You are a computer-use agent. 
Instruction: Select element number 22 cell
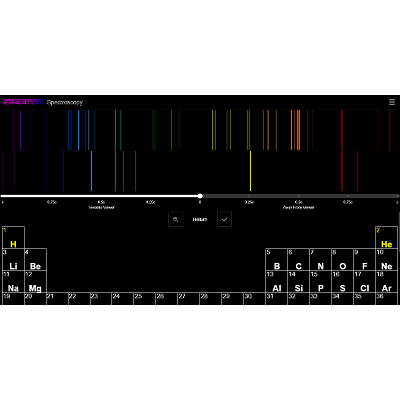(79, 299)
